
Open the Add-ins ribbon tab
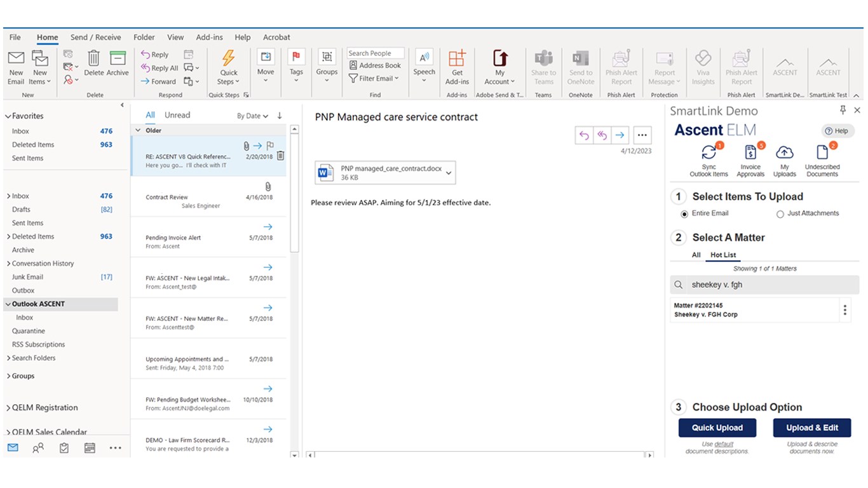209,37
